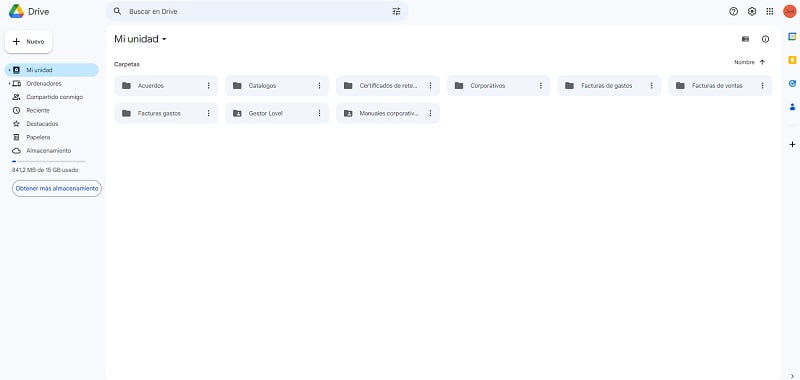800x380 pixels.
Task: Select the Acuerdos folder
Action: point(166,86)
